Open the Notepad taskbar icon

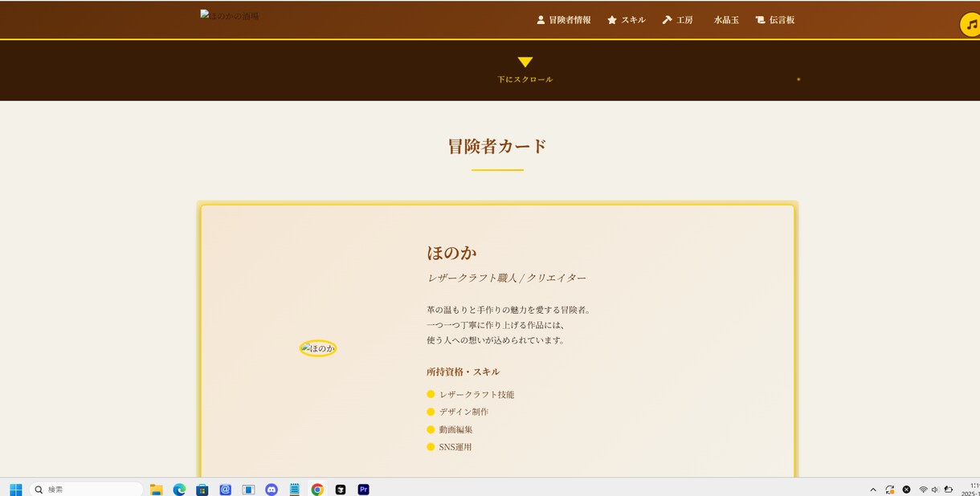click(295, 490)
